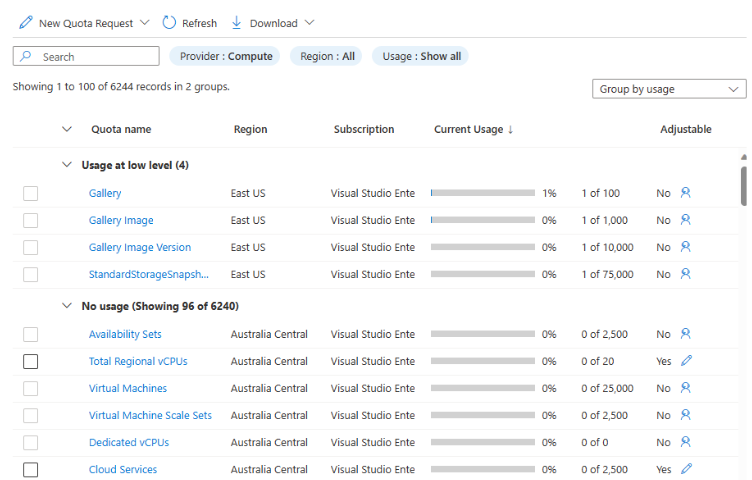
Task: Click the person icon for Dedicated vCPUs
Action: (686, 442)
